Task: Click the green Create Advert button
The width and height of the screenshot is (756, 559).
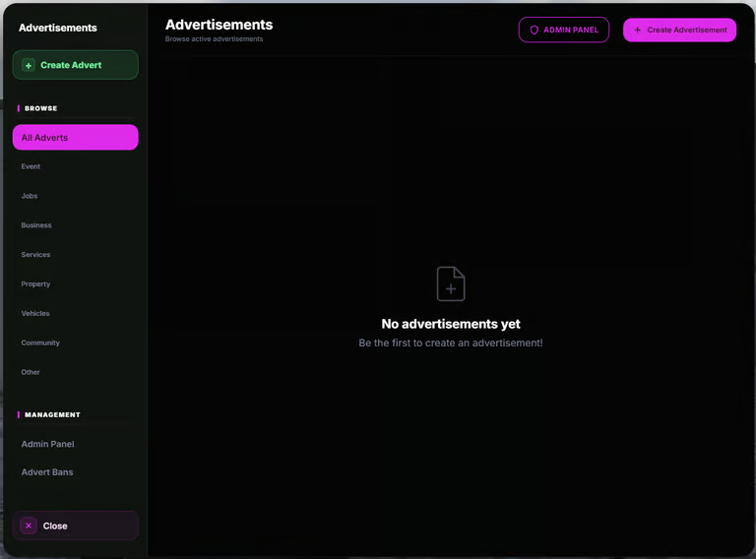Action: coord(75,65)
